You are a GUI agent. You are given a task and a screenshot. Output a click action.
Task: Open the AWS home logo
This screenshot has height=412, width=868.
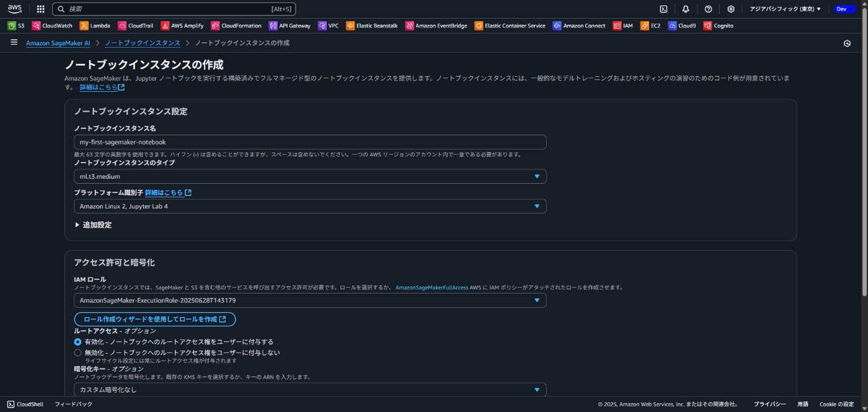pyautogui.click(x=15, y=9)
